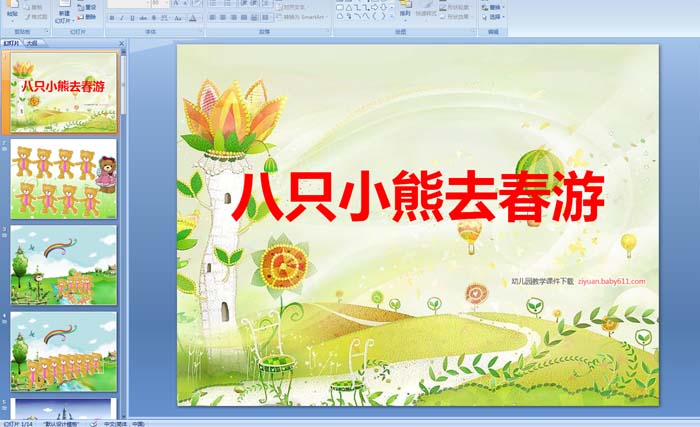Click the language indicator 中文(简体, 中国)
700x427 pixels.
tap(124, 424)
